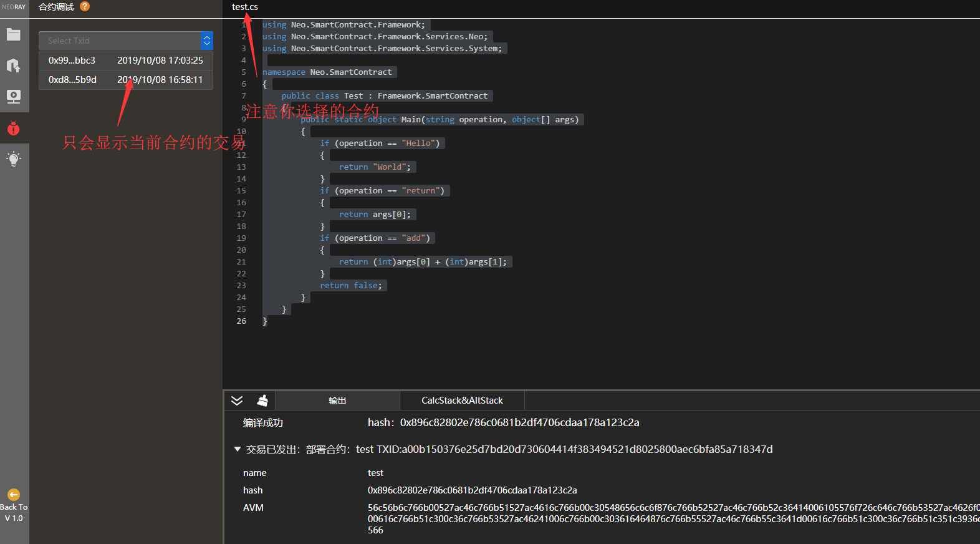
Task: Select the red bug debug icon
Action: coord(14,128)
